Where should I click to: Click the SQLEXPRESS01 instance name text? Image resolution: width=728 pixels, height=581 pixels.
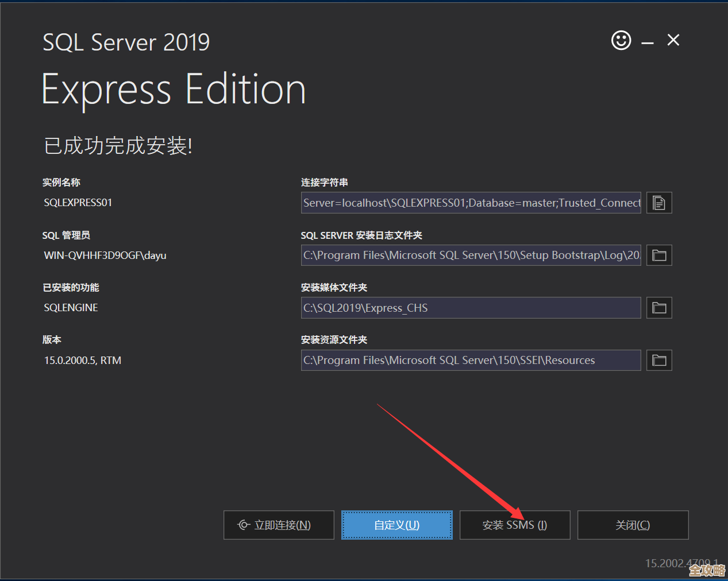click(x=78, y=203)
